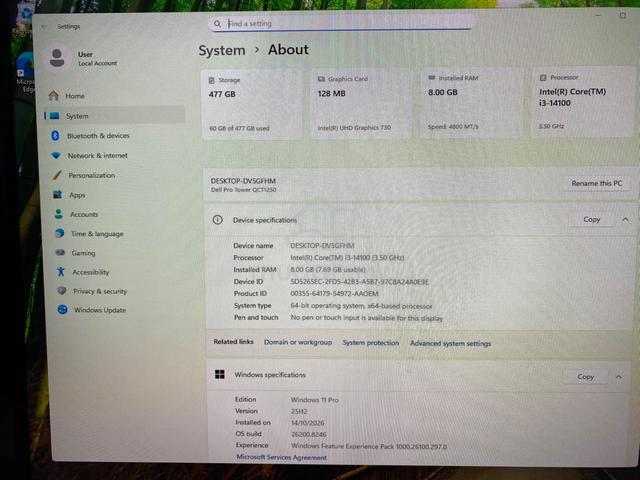640x480 pixels.
Task: Click the Device name value DESKTOP-DV5GFHM
Action: coord(322,246)
